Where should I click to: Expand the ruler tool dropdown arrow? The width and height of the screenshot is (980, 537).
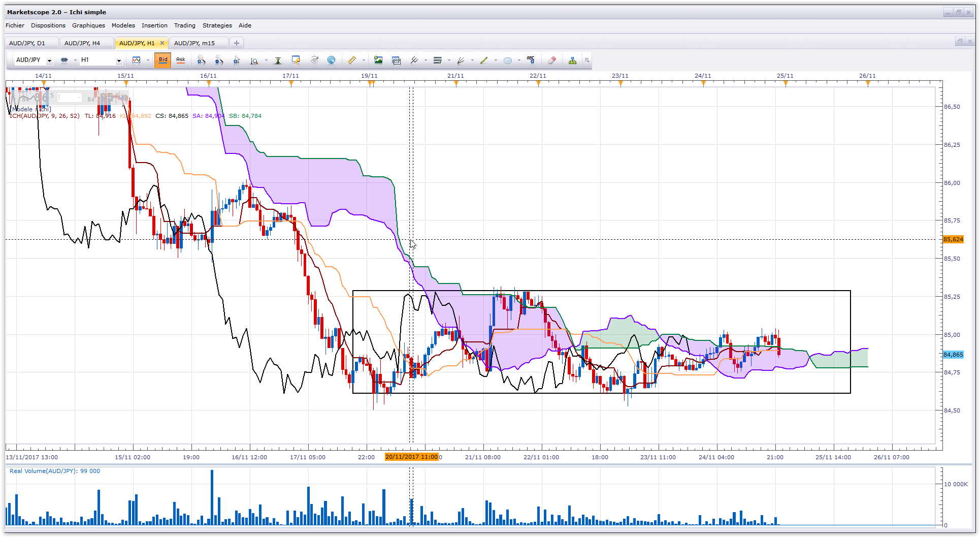[x=364, y=60]
